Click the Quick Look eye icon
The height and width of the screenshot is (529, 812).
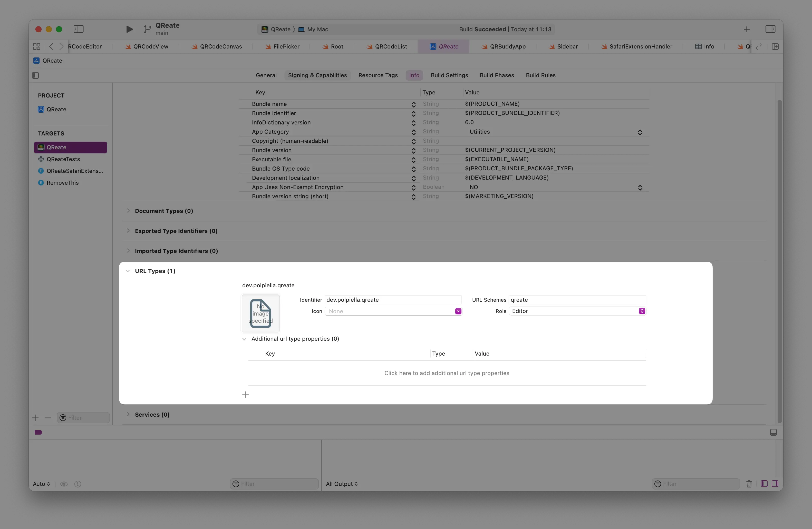(64, 484)
